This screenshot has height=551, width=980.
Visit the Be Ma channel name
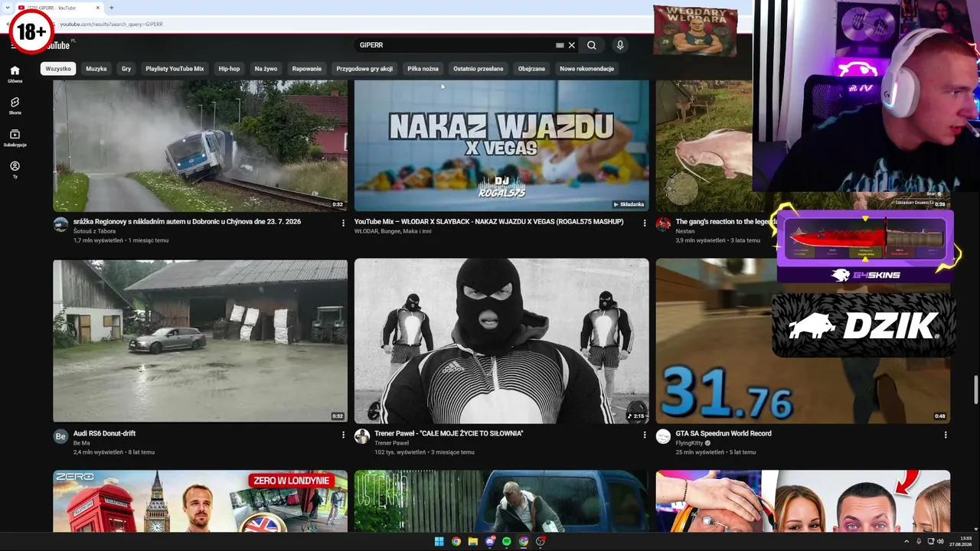point(81,443)
